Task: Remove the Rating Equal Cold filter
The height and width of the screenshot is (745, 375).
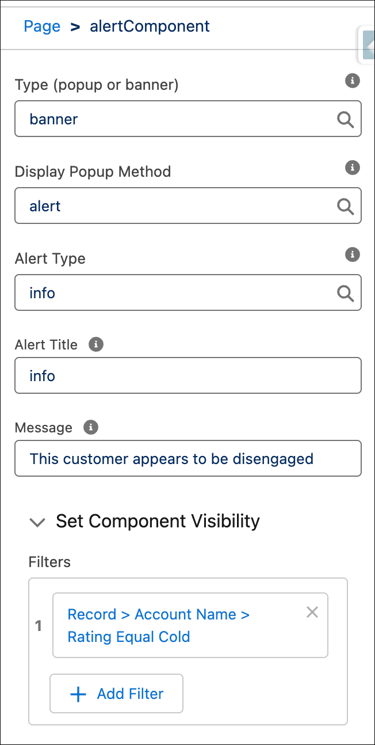Action: (312, 612)
